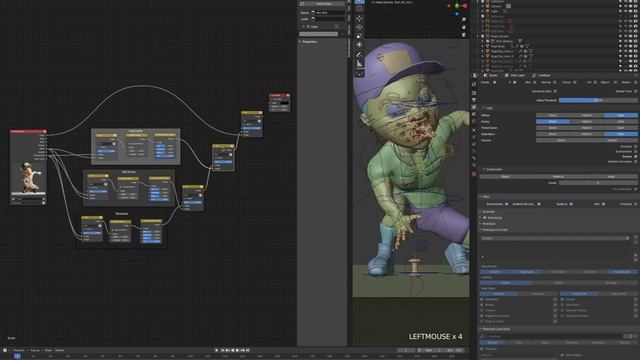Toggle Crease edge type checkbox
Image resolution: width=640 pixels, height=360 pixels.
pos(562,299)
